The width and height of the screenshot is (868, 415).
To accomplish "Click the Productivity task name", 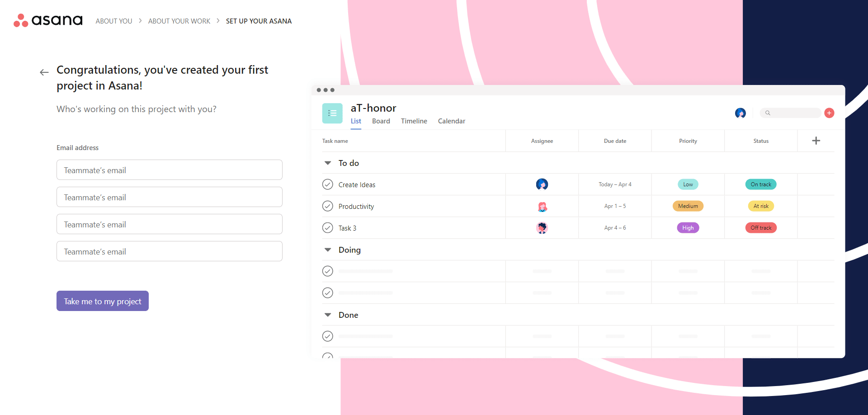I will 356,207.
